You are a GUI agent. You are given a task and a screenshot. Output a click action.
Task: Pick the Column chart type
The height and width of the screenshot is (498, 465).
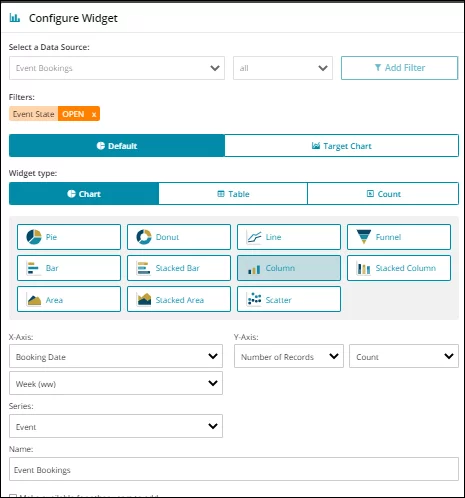tap(289, 268)
